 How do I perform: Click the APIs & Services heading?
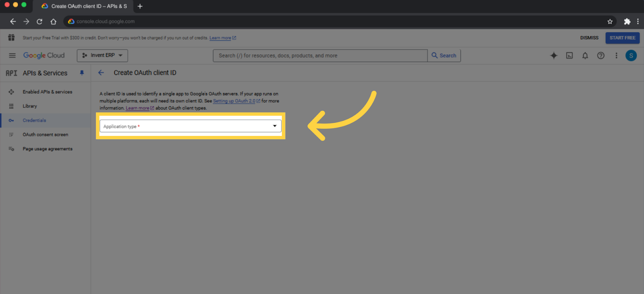45,73
